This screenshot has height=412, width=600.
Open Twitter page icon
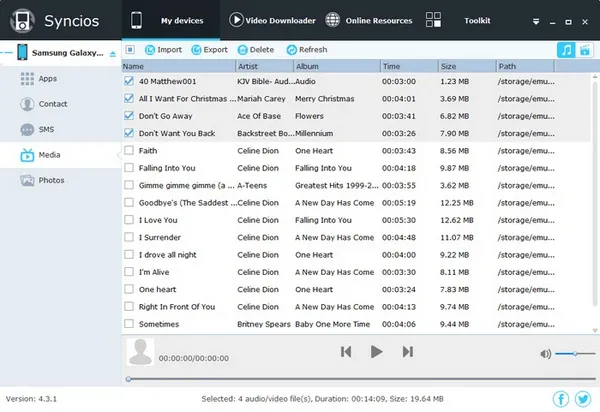583,399
